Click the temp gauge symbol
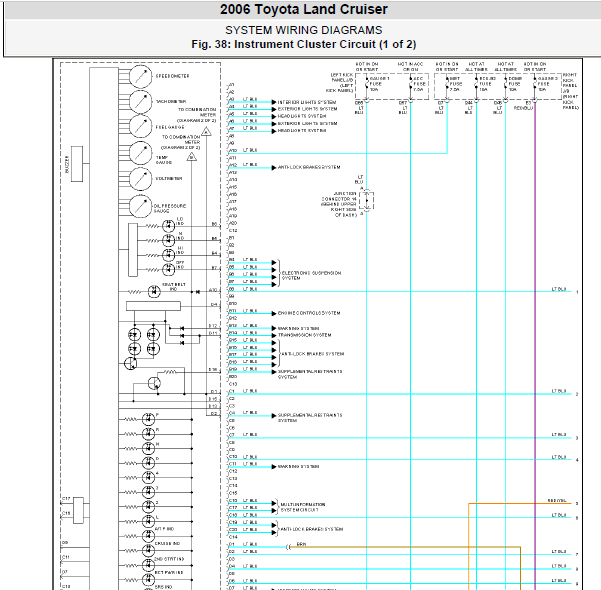Viewport: 601px width, 590px height. tap(141, 153)
